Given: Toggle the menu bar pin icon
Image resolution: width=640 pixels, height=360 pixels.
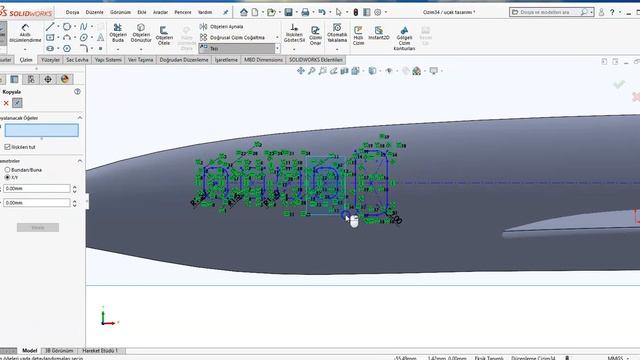Looking at the screenshot, I should pyautogui.click(x=225, y=12).
